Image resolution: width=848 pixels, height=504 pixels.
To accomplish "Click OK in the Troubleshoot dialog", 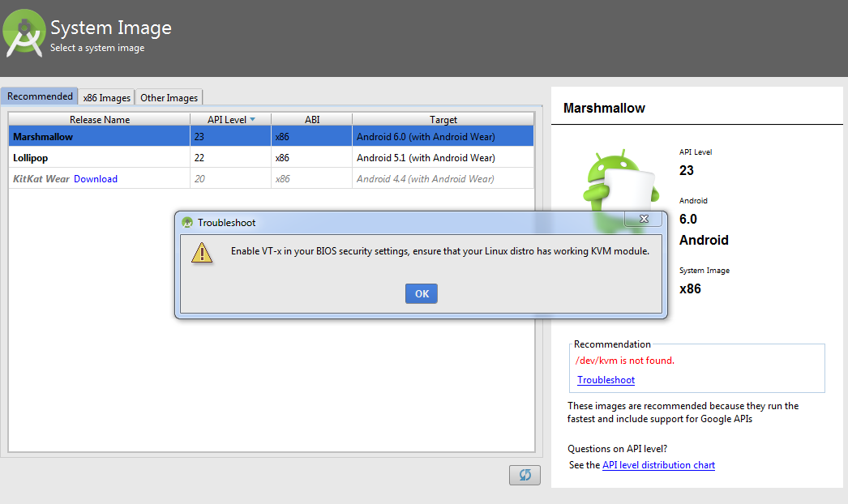I will coord(422,293).
